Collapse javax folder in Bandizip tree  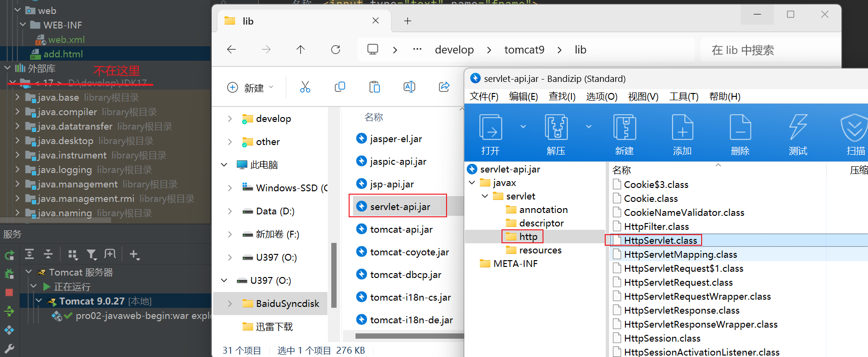[472, 183]
